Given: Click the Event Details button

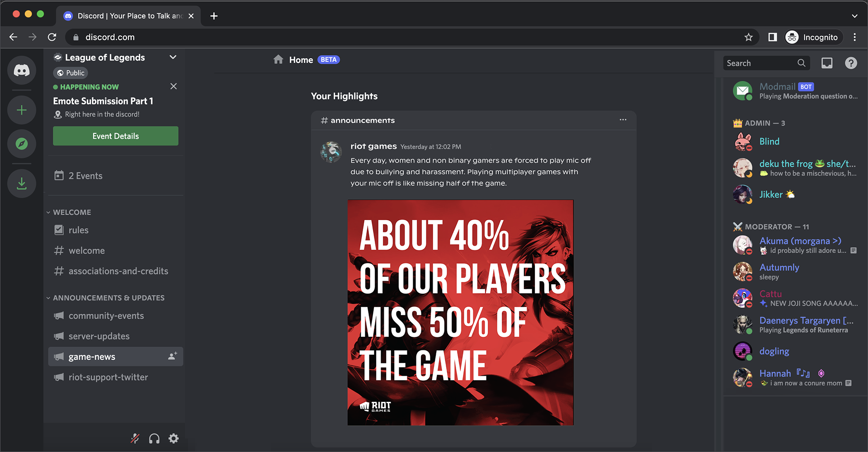Looking at the screenshot, I should [116, 136].
